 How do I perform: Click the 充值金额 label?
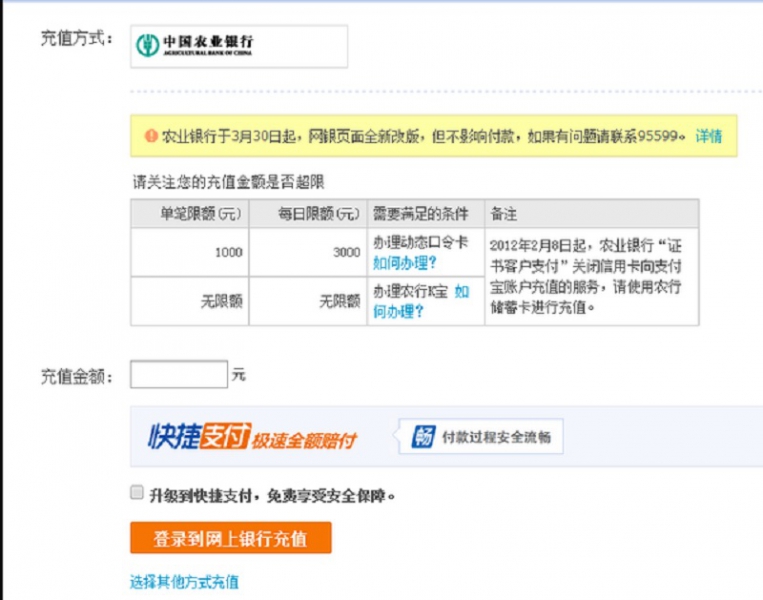[x=76, y=376]
